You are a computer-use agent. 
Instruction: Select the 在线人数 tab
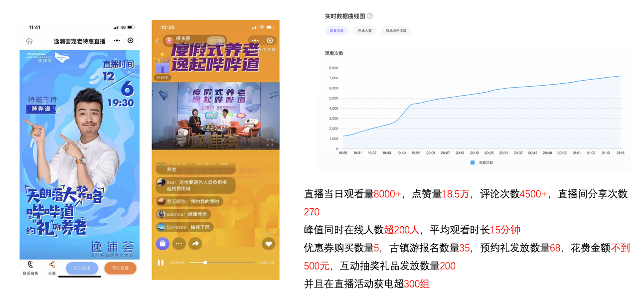(x=364, y=31)
